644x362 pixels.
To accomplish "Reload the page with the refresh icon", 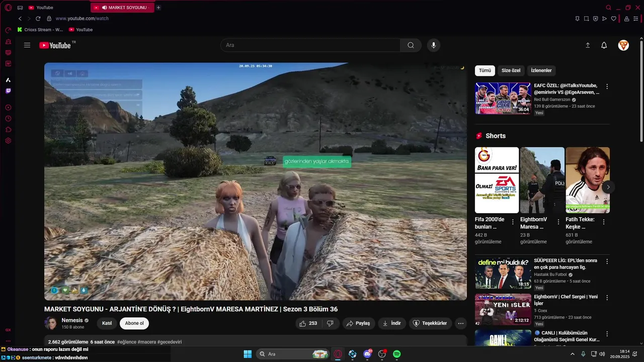I will pos(38,19).
